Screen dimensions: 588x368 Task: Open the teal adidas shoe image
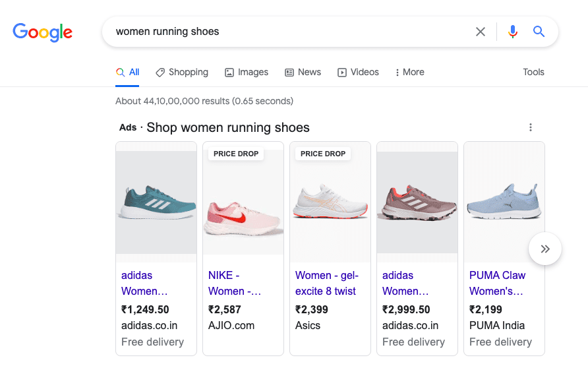click(x=156, y=202)
